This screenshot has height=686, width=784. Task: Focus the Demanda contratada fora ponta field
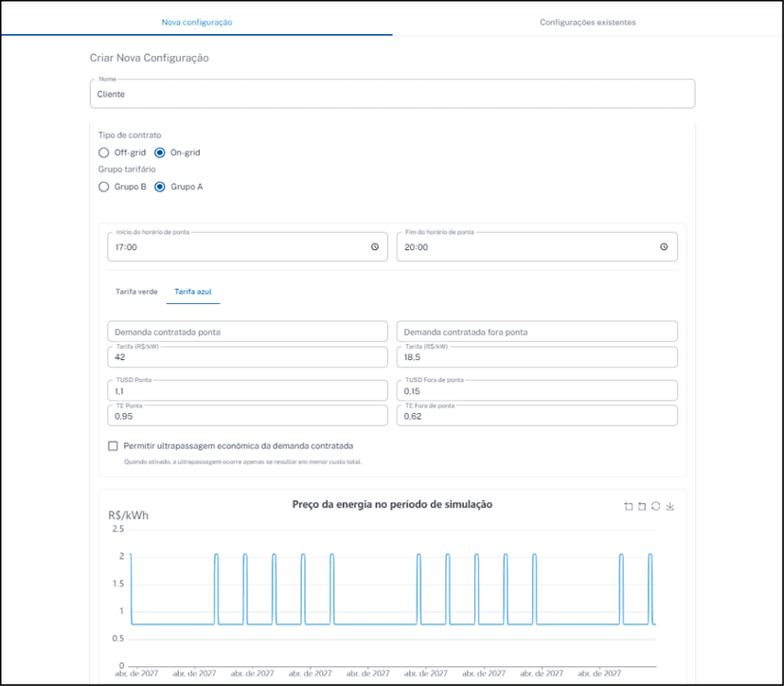pos(536,332)
